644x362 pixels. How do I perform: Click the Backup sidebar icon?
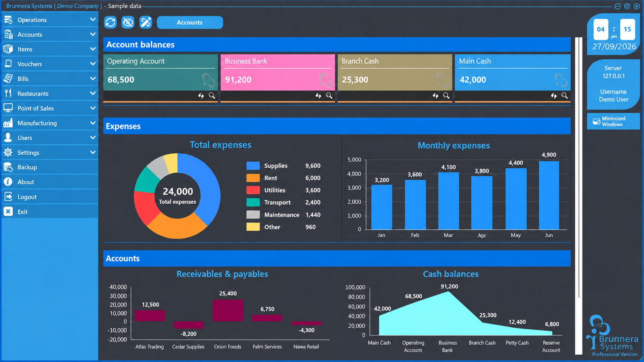pyautogui.click(x=8, y=167)
